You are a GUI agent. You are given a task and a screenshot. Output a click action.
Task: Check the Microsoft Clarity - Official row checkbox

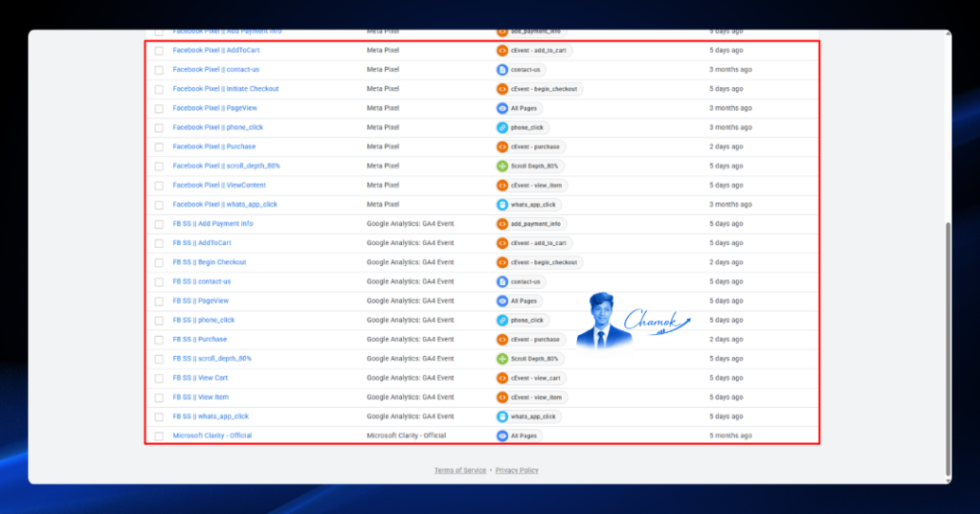point(159,436)
